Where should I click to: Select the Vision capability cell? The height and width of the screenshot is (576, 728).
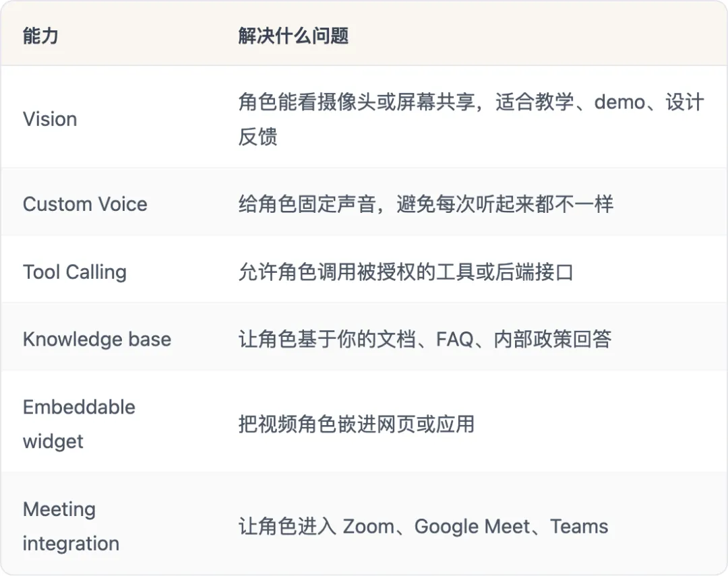click(x=50, y=119)
